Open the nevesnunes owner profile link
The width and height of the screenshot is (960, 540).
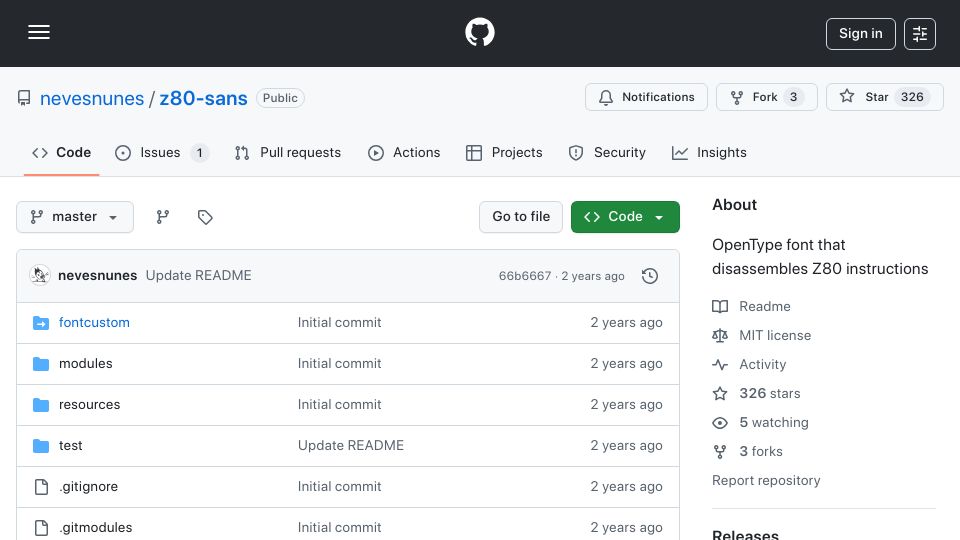click(92, 99)
